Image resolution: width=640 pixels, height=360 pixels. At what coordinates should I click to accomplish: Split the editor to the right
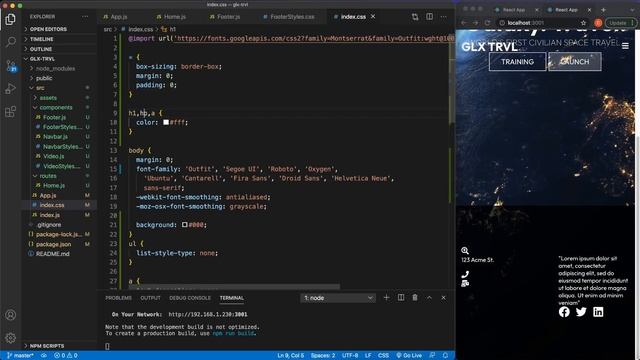[x=429, y=17]
